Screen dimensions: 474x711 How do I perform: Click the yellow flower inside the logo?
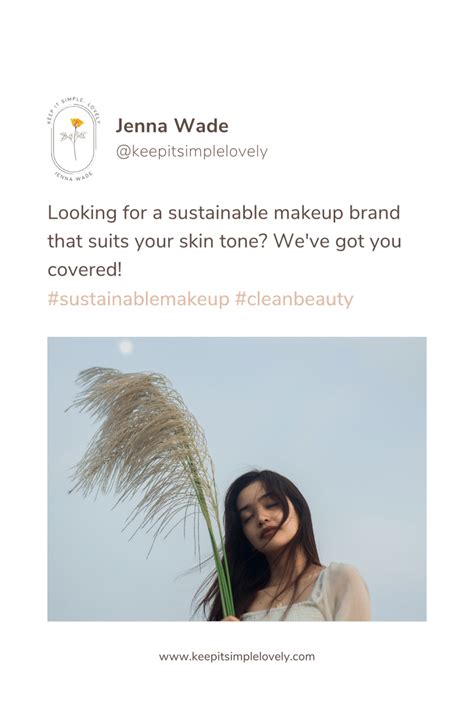(77, 123)
